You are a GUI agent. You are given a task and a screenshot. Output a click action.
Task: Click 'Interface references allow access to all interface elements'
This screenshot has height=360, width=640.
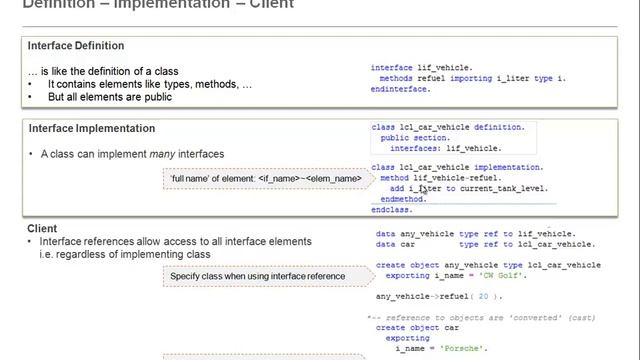176,241
